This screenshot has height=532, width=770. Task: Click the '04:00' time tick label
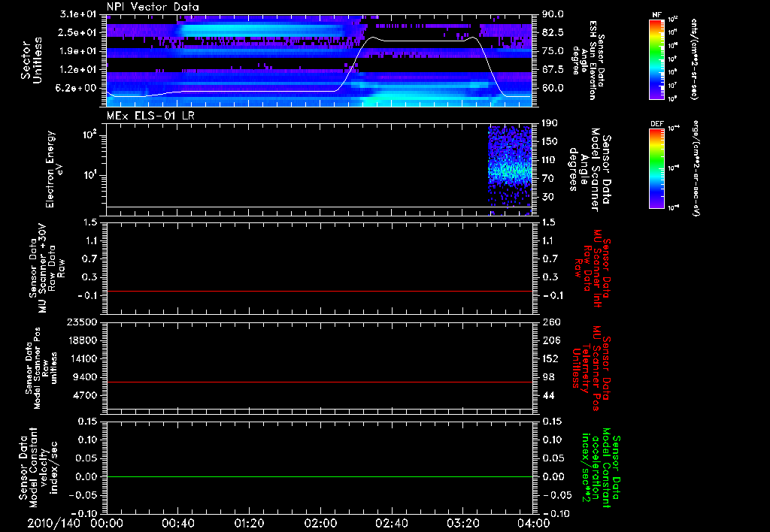534,523
